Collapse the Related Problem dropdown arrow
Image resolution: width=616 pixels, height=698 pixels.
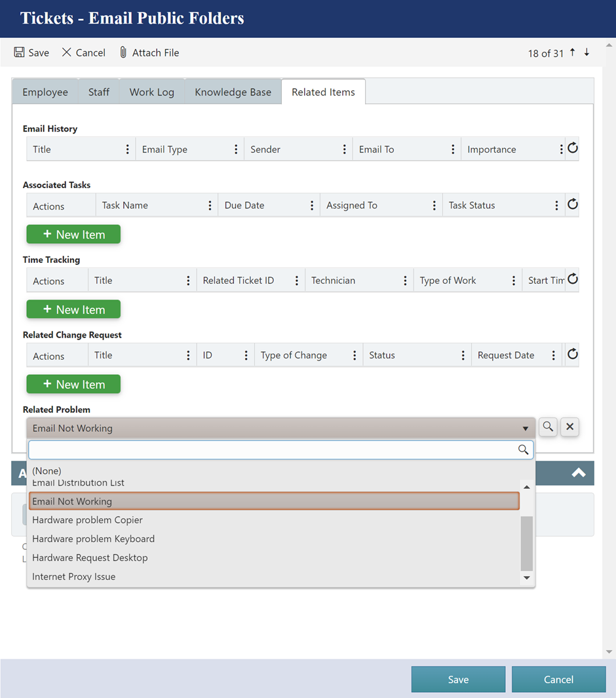pyautogui.click(x=526, y=427)
